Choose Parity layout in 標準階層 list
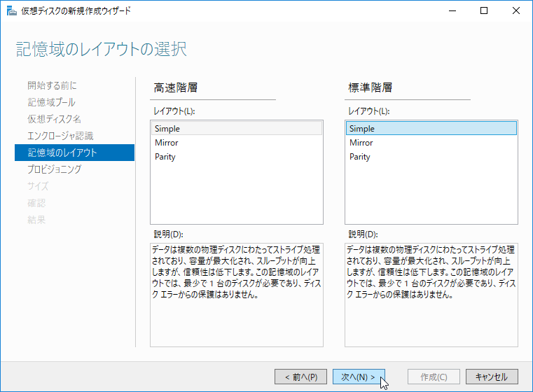Image resolution: width=533 pixels, height=392 pixels. [x=431, y=157]
